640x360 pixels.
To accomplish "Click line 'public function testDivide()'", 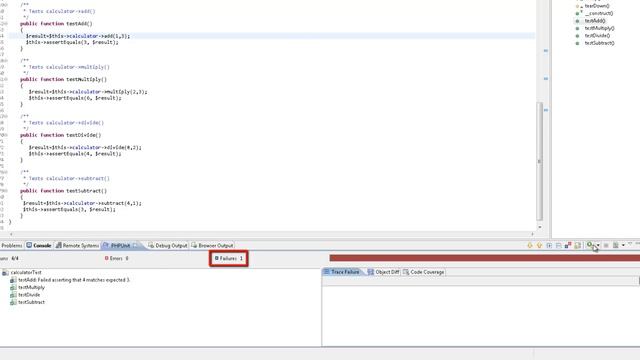I will pos(60,135).
